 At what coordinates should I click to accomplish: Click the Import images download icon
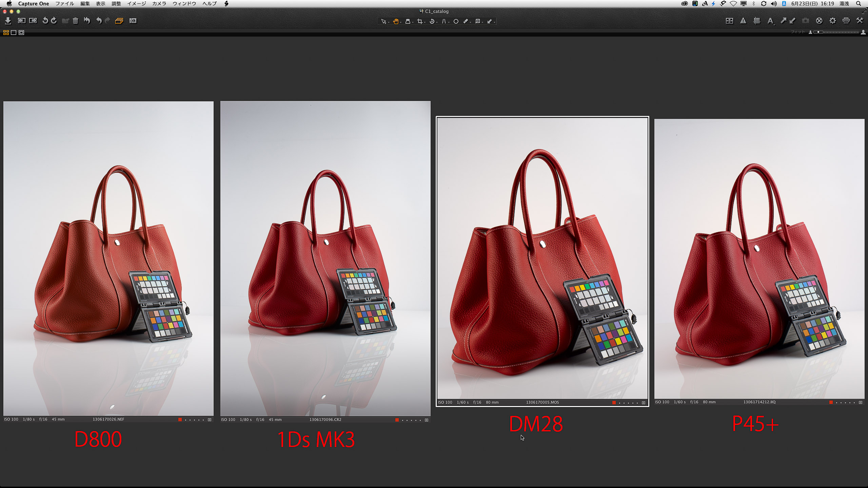[8, 21]
